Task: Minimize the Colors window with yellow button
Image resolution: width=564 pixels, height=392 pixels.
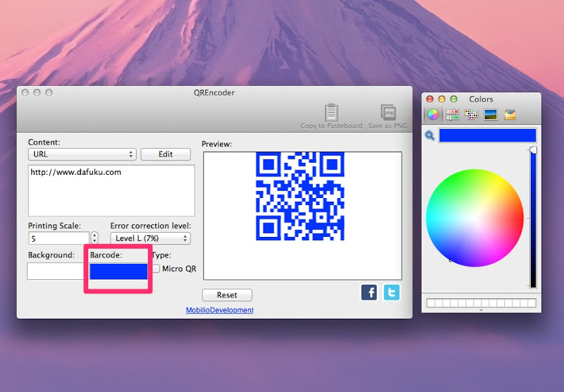Action: (x=442, y=99)
